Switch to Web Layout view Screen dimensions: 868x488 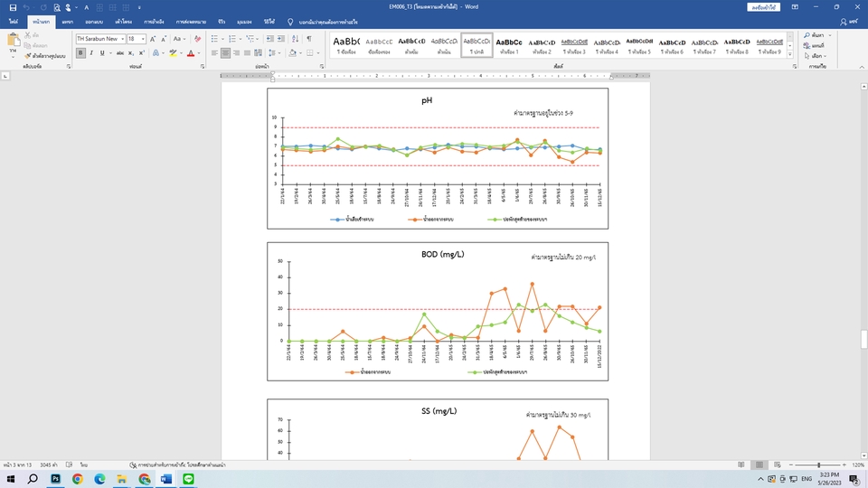[x=778, y=465]
